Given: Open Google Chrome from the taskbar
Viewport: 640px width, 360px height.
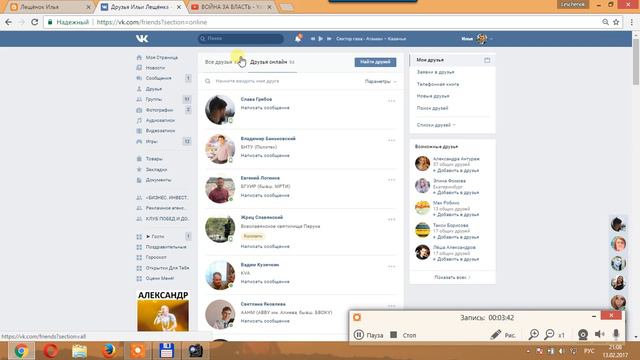Looking at the screenshot, I should click(21, 351).
